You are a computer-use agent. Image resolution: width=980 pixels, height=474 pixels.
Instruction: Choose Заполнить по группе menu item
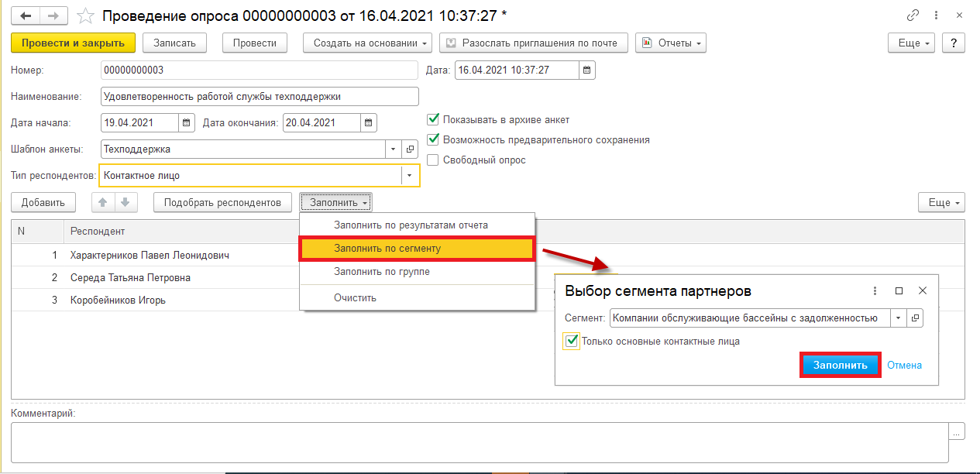click(x=417, y=272)
